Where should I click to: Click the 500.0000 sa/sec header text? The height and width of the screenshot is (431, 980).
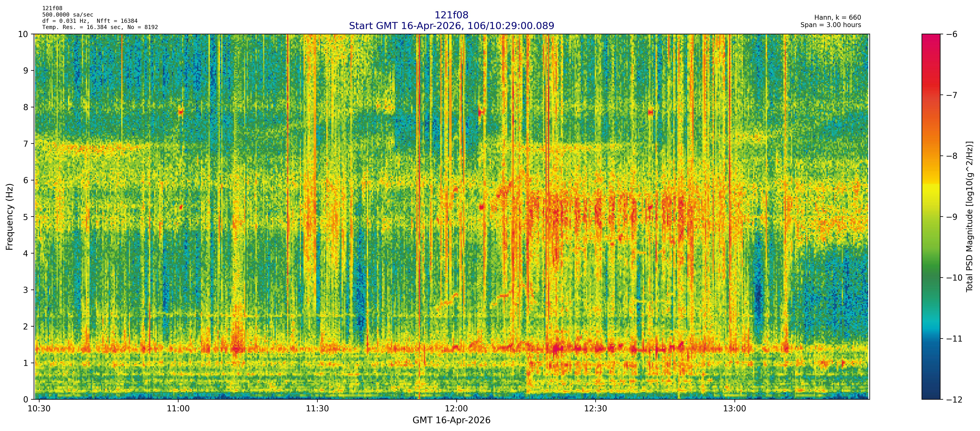(x=68, y=15)
